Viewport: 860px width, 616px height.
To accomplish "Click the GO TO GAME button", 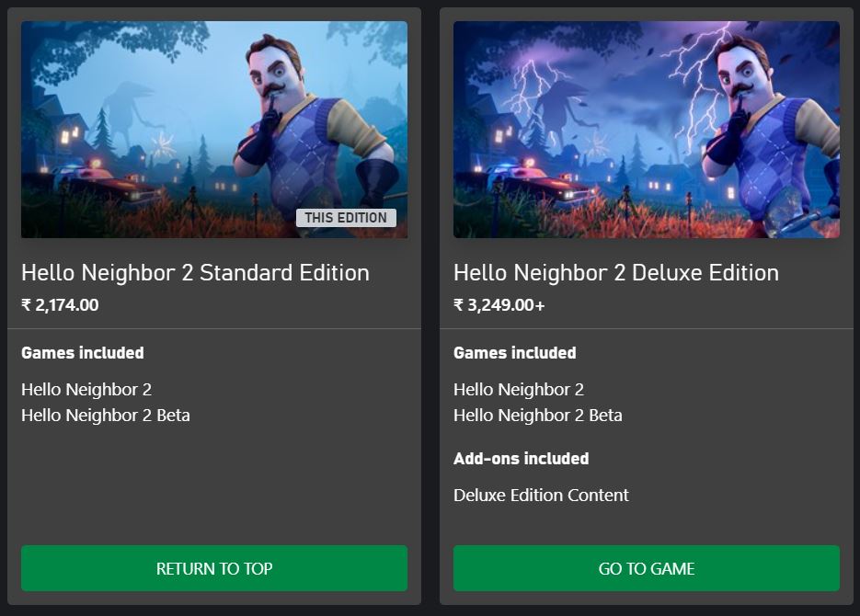I will [646, 568].
